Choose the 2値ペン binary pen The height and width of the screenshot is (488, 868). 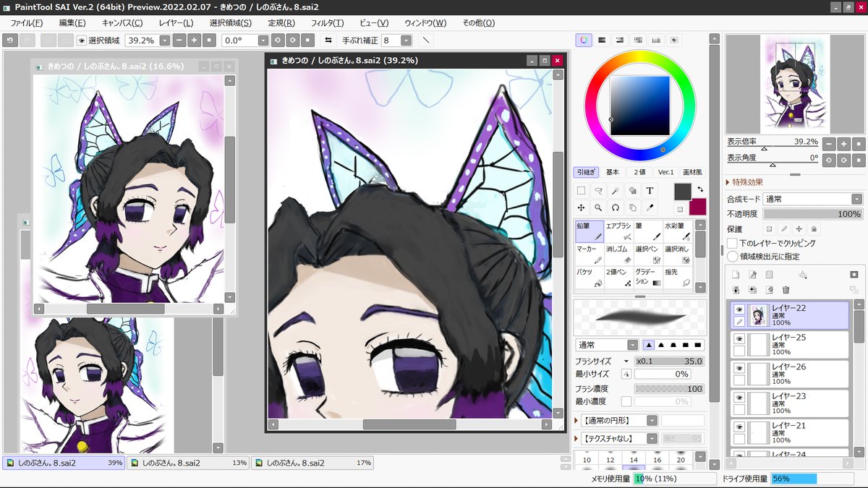click(x=618, y=278)
